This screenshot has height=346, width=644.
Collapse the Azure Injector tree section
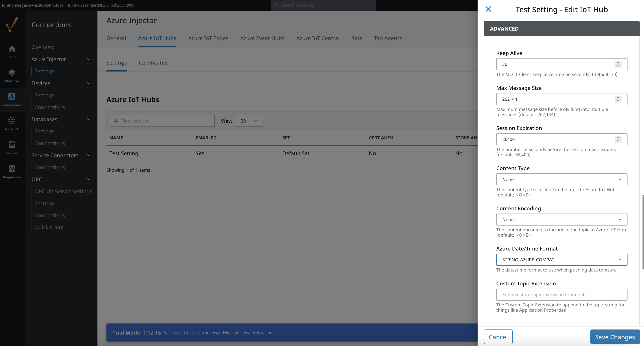click(x=89, y=59)
